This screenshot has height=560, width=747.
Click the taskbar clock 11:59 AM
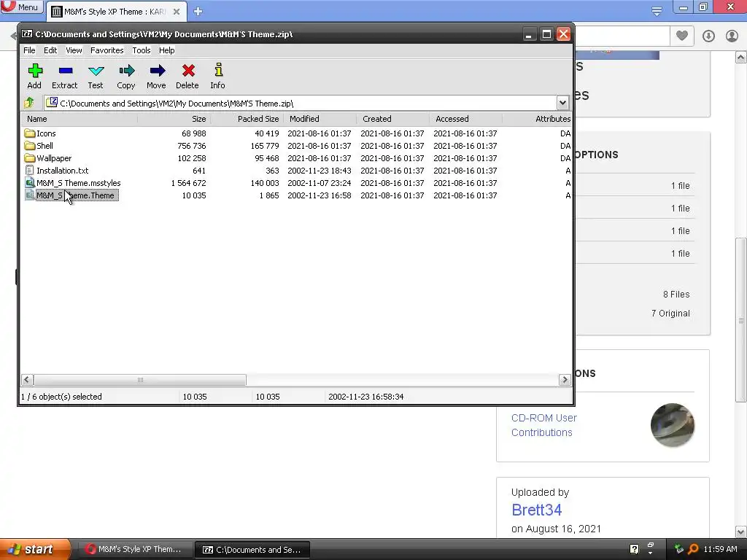pos(720,549)
